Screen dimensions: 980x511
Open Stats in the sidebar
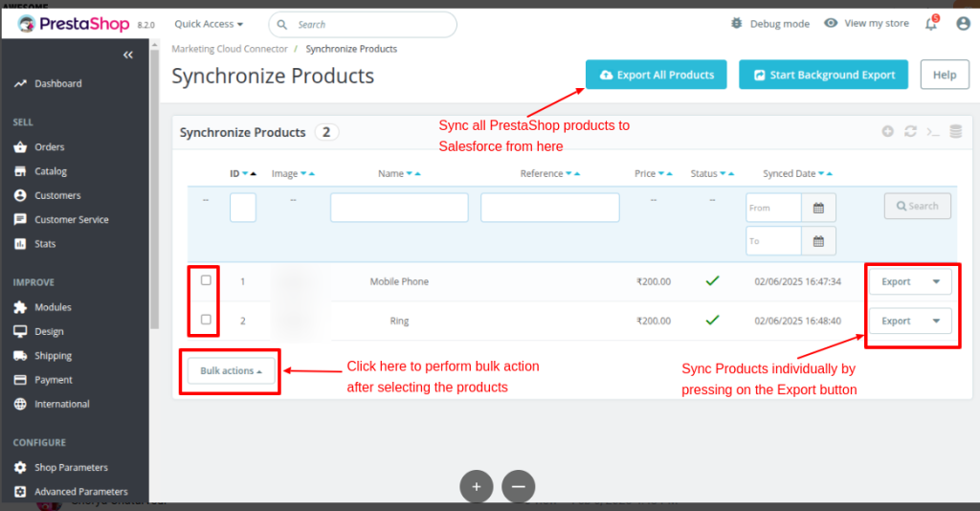pyautogui.click(x=45, y=244)
